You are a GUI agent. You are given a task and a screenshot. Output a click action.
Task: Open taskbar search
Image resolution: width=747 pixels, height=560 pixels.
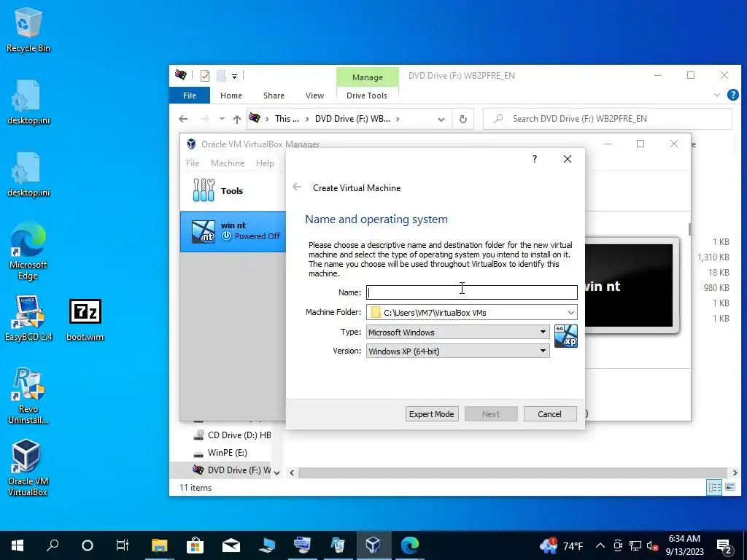point(53,545)
